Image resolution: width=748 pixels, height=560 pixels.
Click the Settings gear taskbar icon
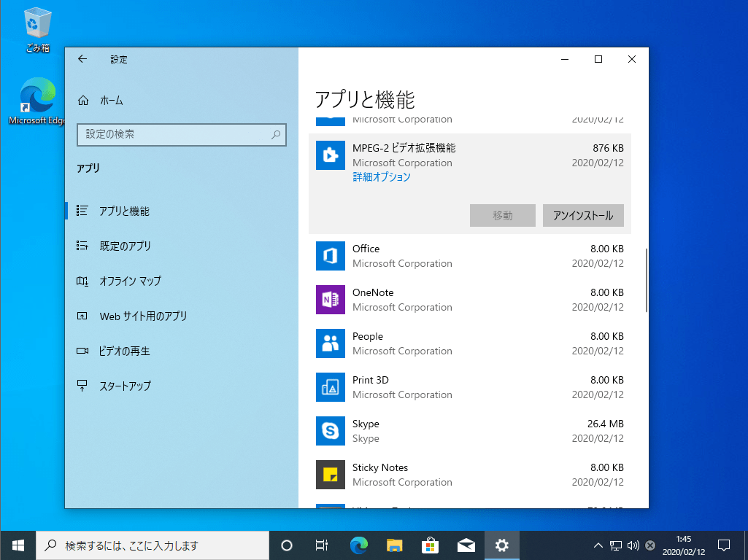pos(502,545)
